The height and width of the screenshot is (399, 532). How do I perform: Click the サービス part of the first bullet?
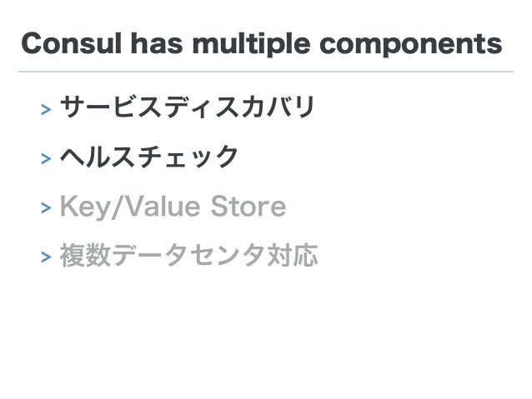[110, 107]
